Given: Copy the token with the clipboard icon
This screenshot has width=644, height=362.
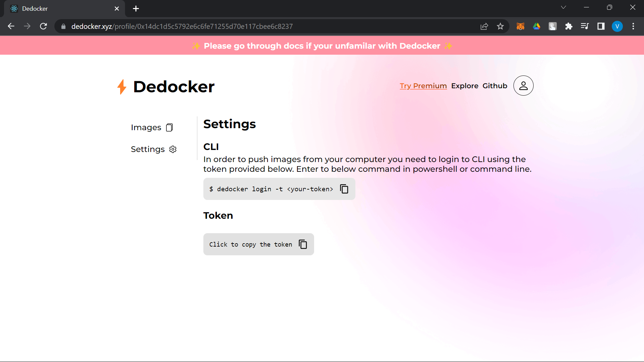Looking at the screenshot, I should [x=303, y=244].
